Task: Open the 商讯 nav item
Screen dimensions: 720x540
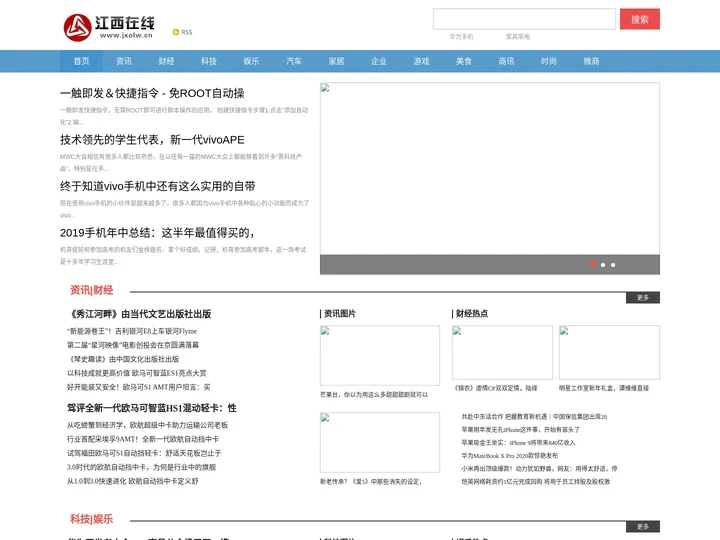Action: pos(506,61)
